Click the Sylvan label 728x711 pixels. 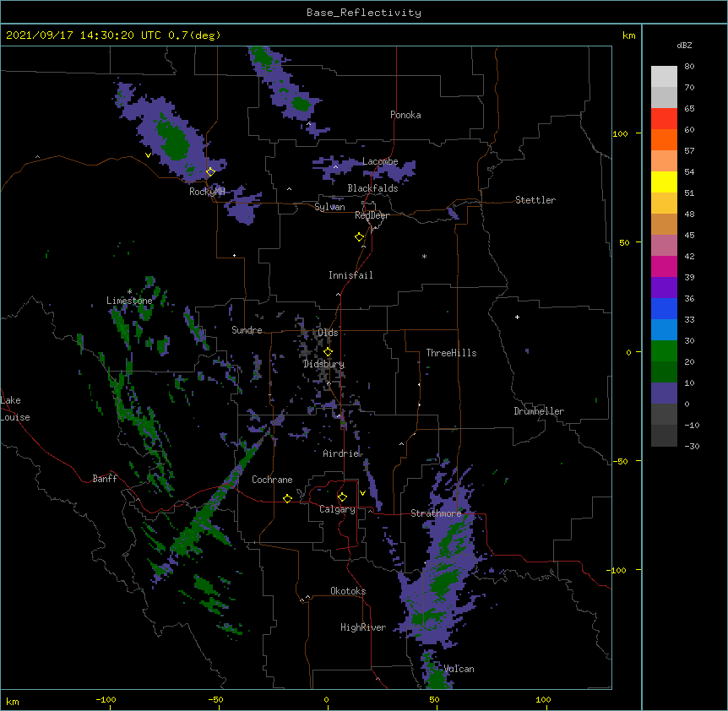(x=329, y=207)
